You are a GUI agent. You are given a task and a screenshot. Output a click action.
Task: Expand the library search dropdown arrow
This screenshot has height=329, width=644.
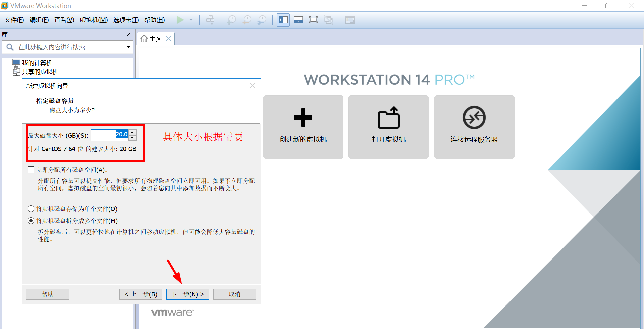128,47
